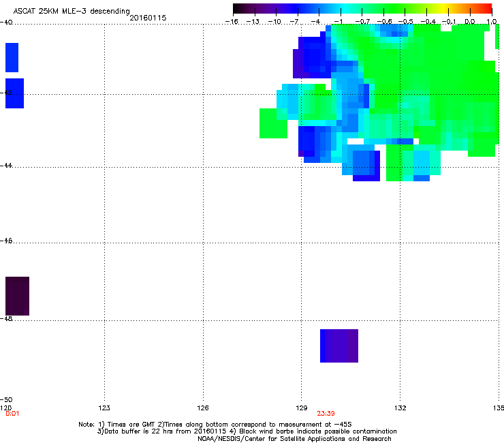504x443 pixels.
Task: Click the longitude axis label "123"
Action: [x=104, y=408]
